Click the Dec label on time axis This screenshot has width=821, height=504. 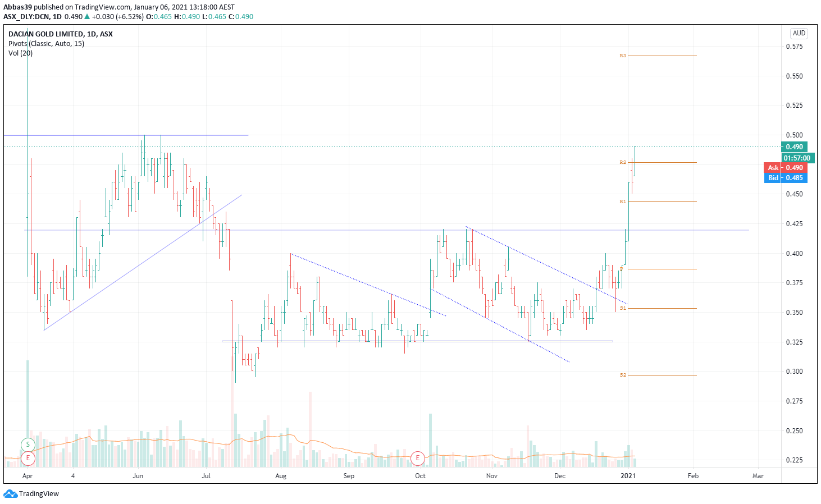pyautogui.click(x=560, y=476)
